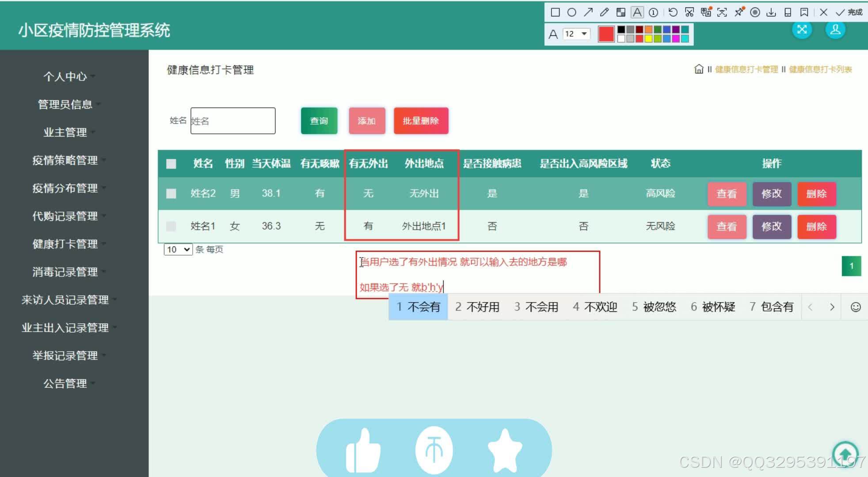Click the fullscreen toggle circle icon
Image resolution: width=868 pixels, height=477 pixels.
click(802, 30)
